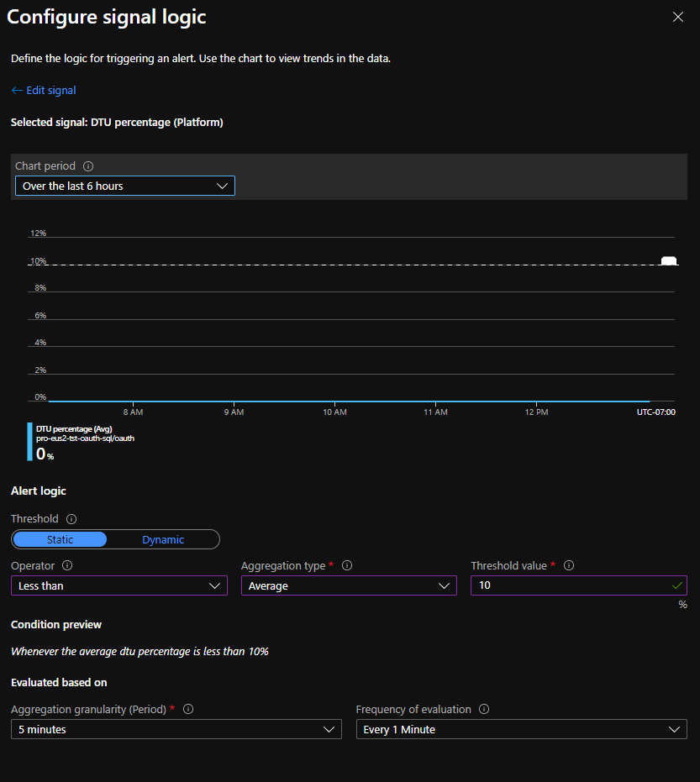Viewport: 700px width, 782px height.
Task: Select the Static threshold option
Action: coord(61,539)
